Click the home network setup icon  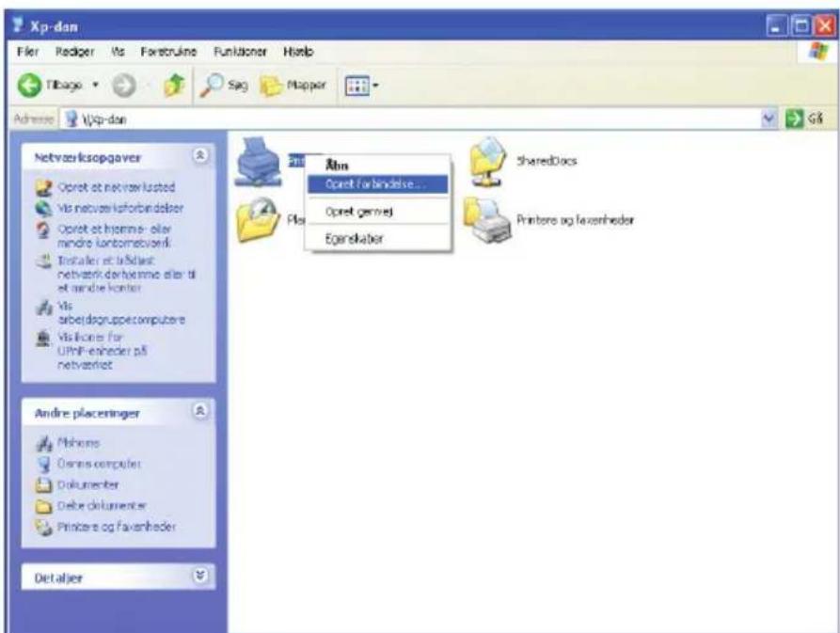pyautogui.click(x=43, y=230)
